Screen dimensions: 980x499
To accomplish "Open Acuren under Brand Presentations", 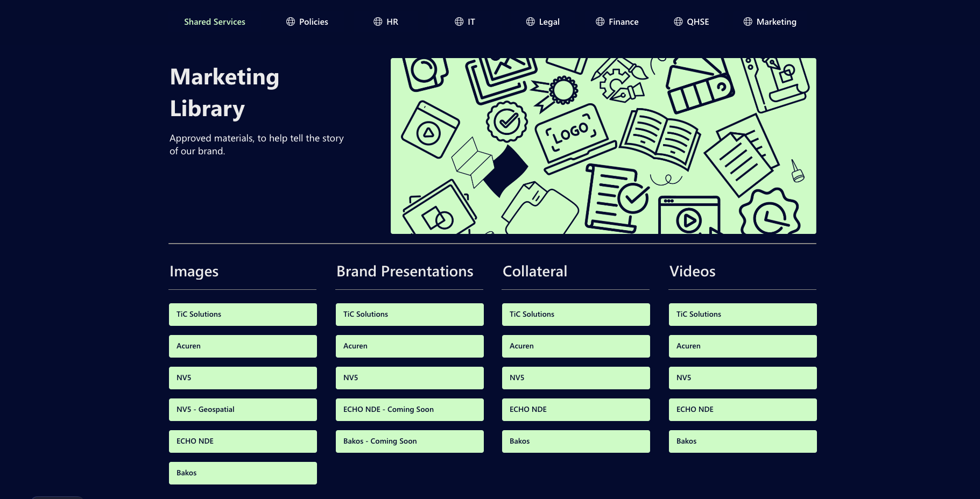I will click(410, 346).
